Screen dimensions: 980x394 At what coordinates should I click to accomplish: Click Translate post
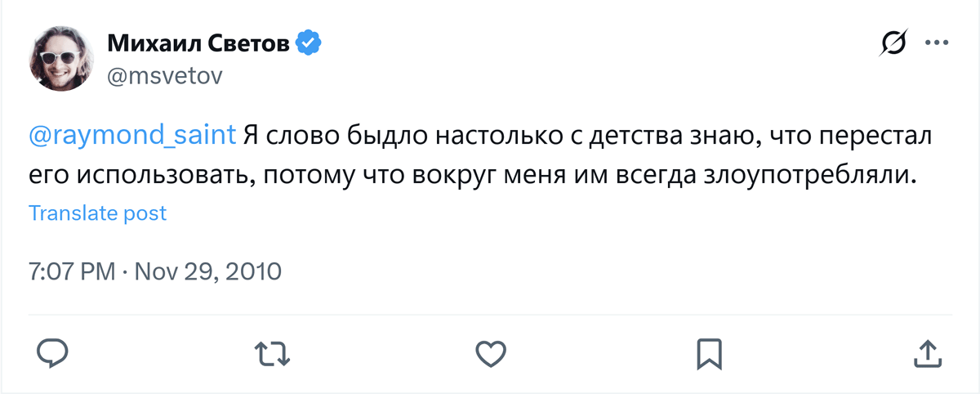coord(97,213)
